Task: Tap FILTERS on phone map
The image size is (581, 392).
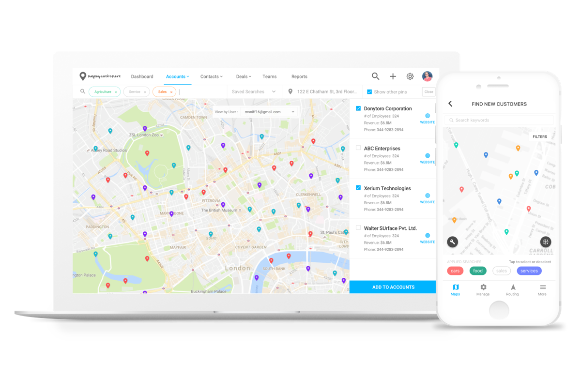Action: coord(540,137)
